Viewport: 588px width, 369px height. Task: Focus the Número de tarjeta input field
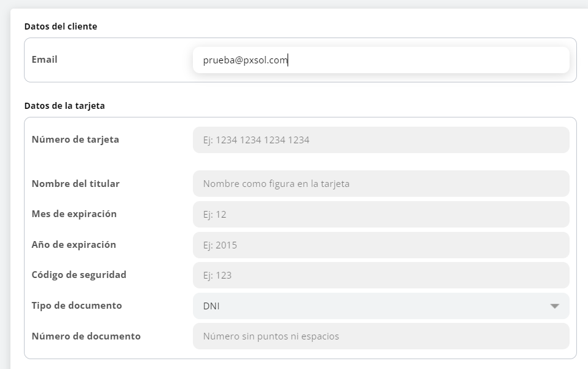pos(380,140)
